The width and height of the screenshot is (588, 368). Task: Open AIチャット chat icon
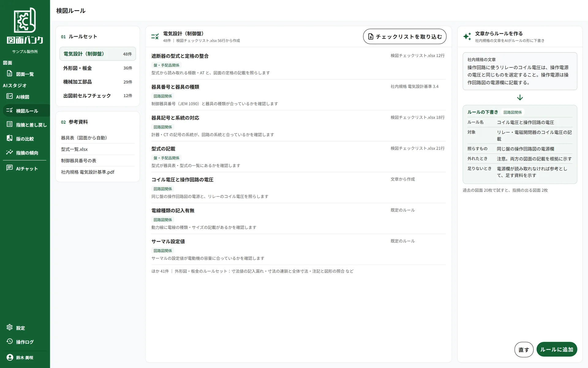click(x=9, y=168)
